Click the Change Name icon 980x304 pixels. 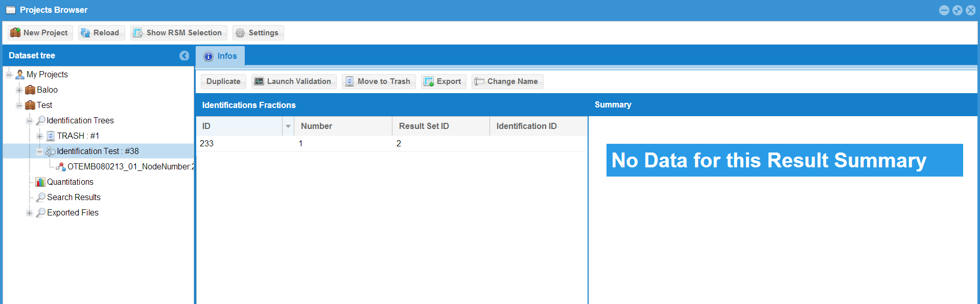pos(479,81)
